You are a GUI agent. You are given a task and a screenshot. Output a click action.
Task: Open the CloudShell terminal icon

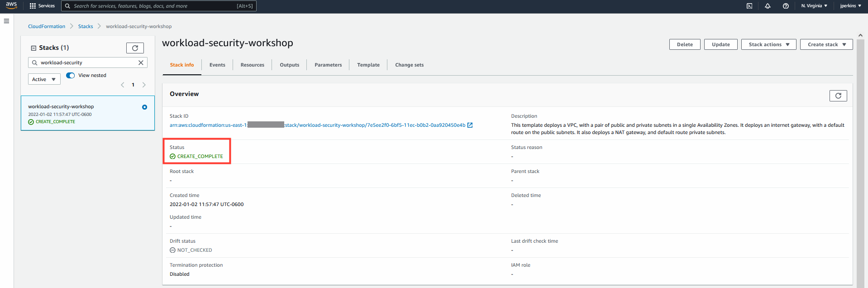coord(749,6)
